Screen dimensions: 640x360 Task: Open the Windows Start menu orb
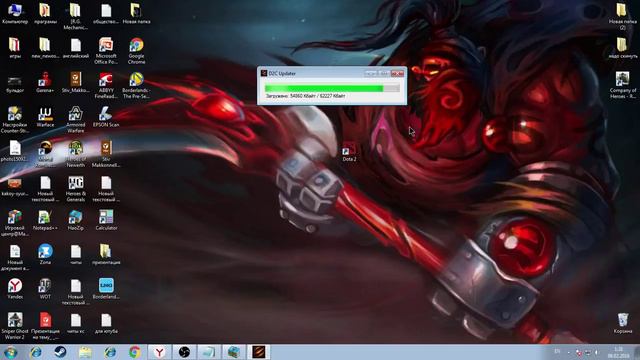click(x=10, y=352)
